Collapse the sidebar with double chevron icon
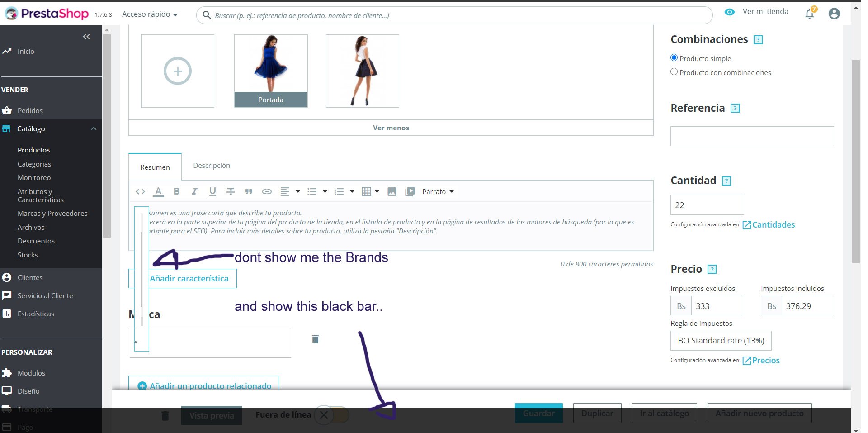The width and height of the screenshot is (868, 433). tap(86, 37)
